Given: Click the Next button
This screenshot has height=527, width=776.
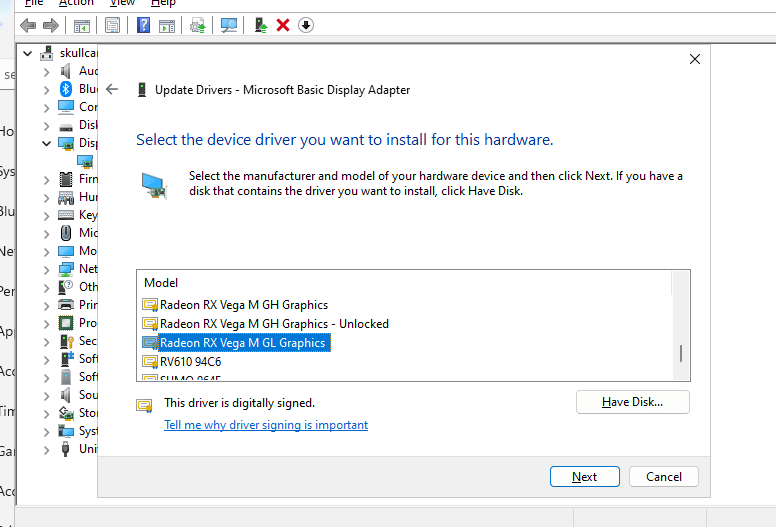Looking at the screenshot, I should coord(584,477).
